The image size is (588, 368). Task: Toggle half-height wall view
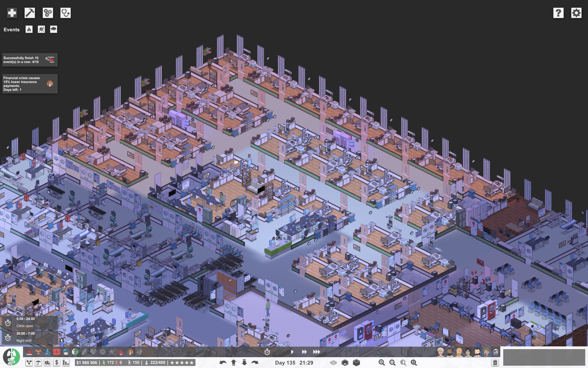pyautogui.click(x=345, y=362)
